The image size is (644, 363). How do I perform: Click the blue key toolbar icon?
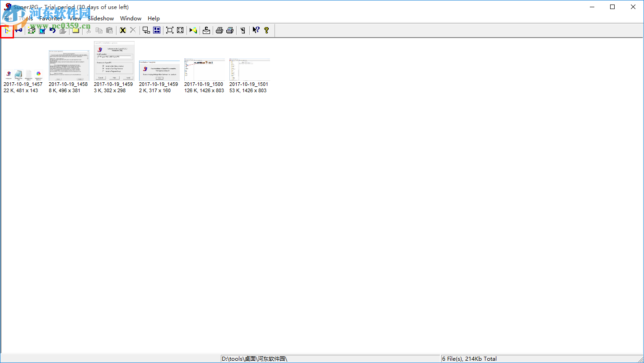tap(19, 30)
